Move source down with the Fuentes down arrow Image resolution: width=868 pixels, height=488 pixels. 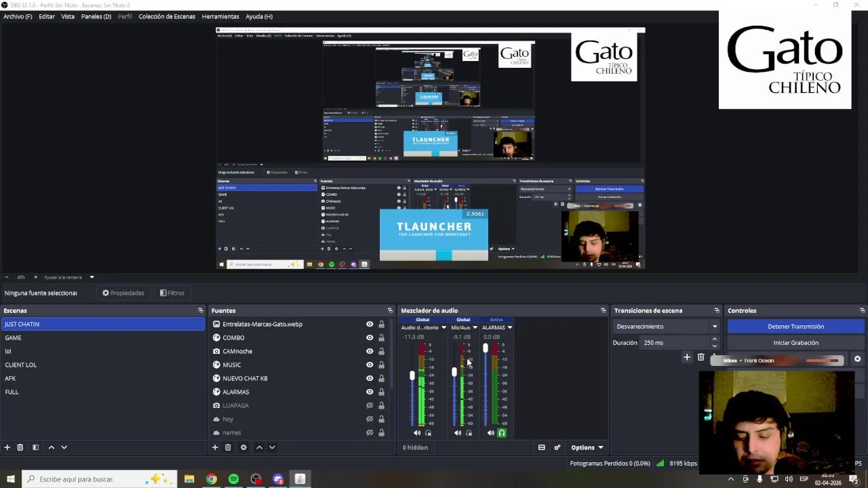(x=272, y=447)
